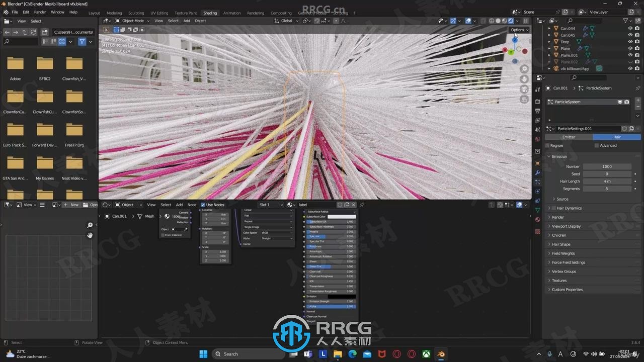Click the Number field showing 1000
The height and width of the screenshot is (362, 644).
point(607,166)
